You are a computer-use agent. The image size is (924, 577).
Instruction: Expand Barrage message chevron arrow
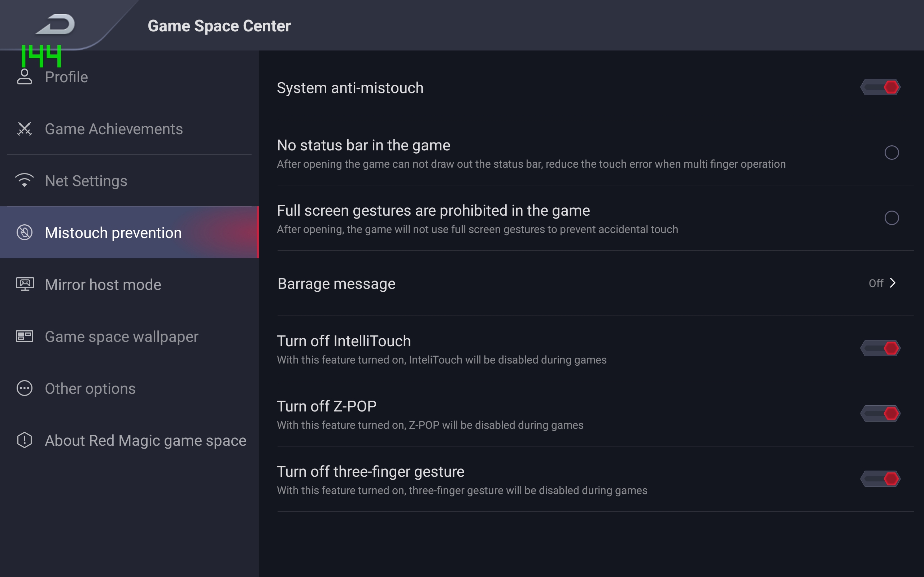(x=893, y=283)
